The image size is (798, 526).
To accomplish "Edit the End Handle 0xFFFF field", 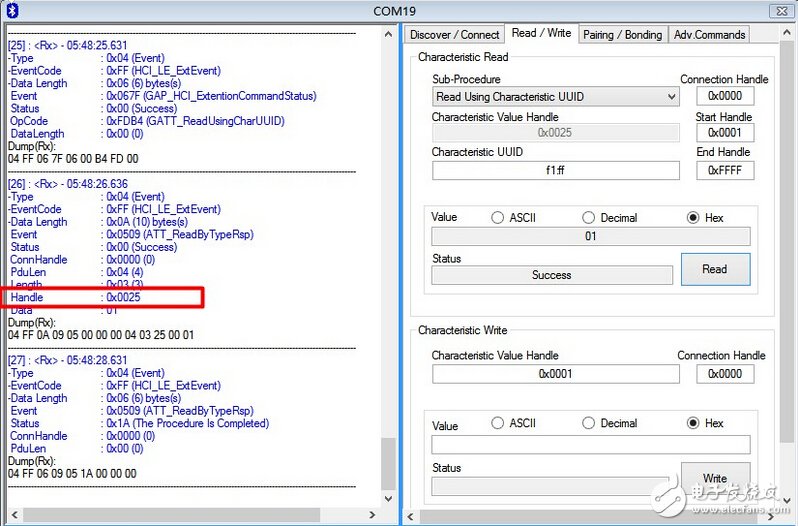I will (725, 170).
